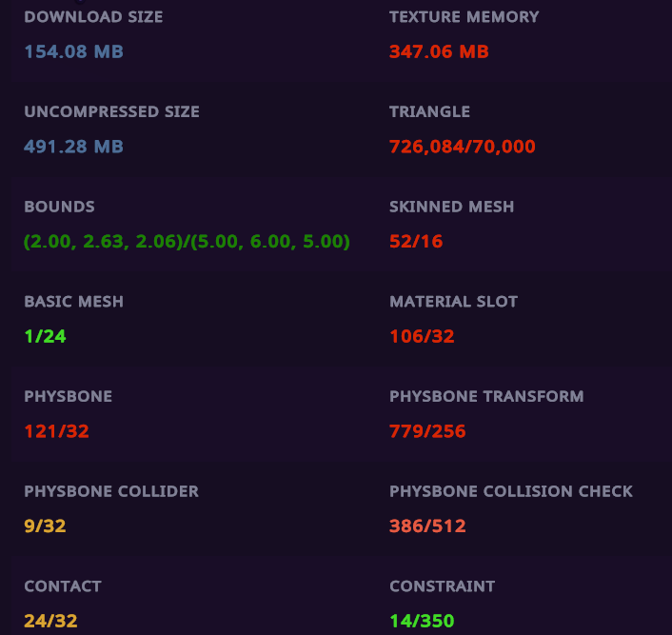Click the green Bounds dimensions value
The width and height of the screenshot is (672, 635).
(188, 242)
